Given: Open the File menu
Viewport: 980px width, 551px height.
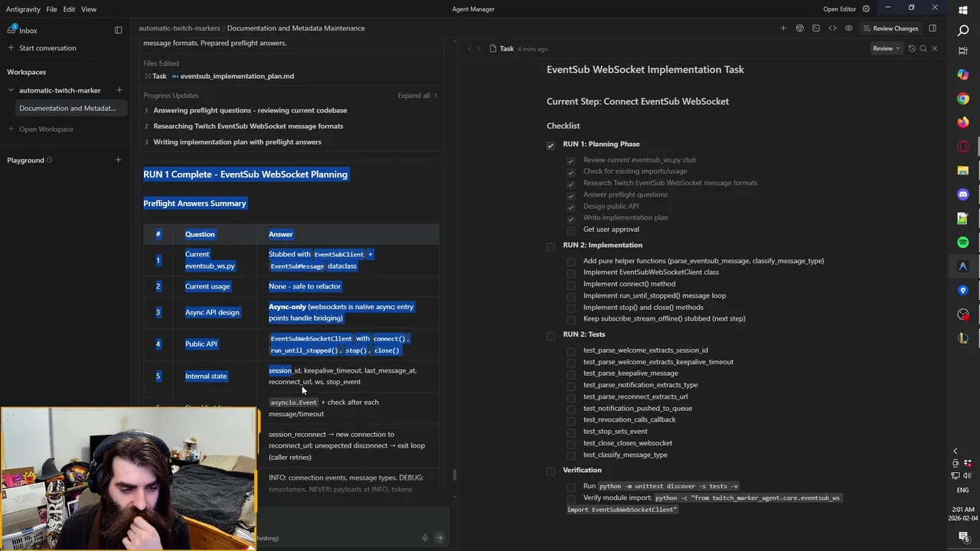Looking at the screenshot, I should click(x=51, y=9).
